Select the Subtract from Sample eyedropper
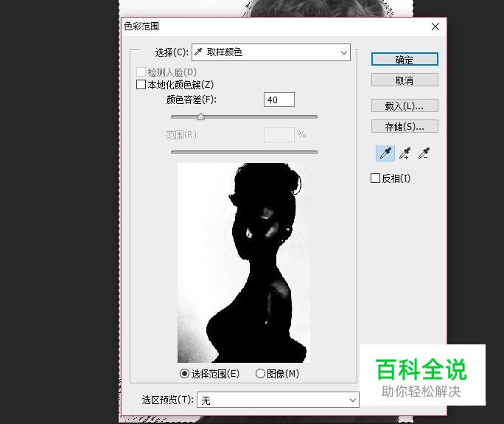This screenshot has width=504, height=424. click(424, 153)
